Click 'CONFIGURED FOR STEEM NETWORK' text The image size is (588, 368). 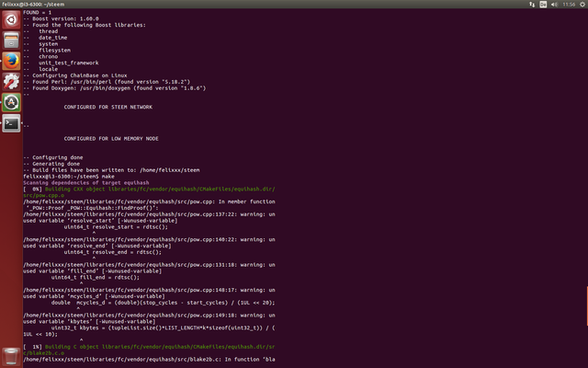tap(108, 107)
